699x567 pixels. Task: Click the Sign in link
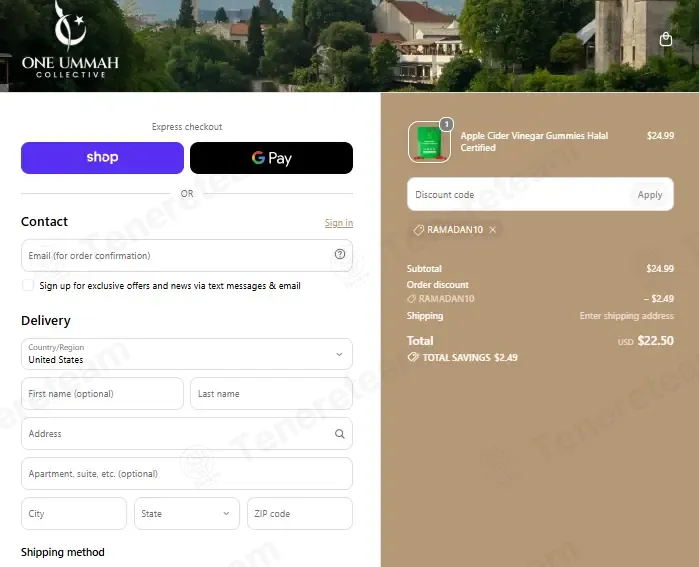[339, 222]
